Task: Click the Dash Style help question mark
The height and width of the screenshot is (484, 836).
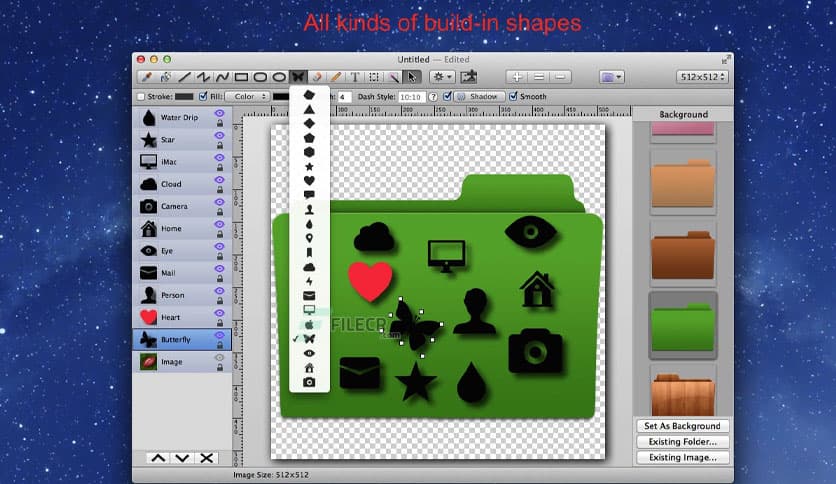Action: [433, 97]
